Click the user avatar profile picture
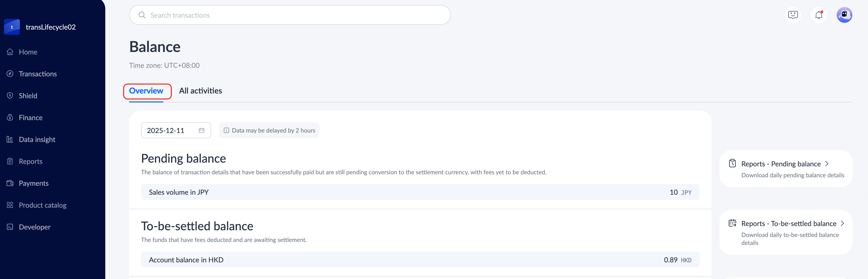 [844, 15]
